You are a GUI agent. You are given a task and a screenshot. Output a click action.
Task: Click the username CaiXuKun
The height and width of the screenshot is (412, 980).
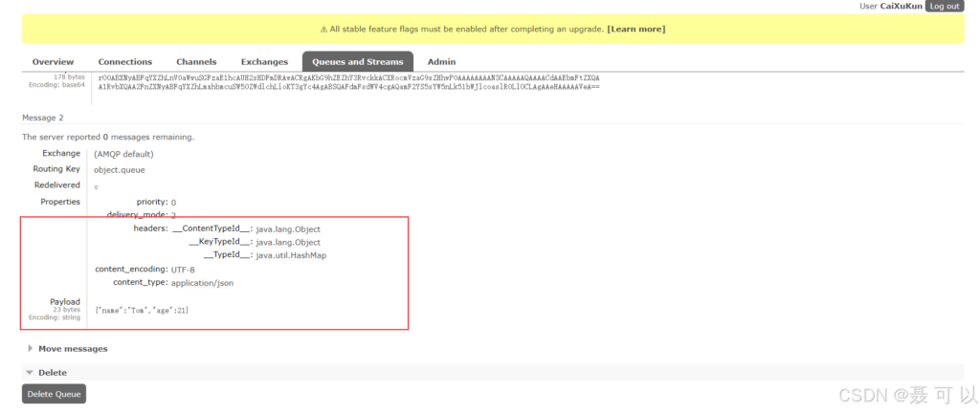tap(901, 6)
